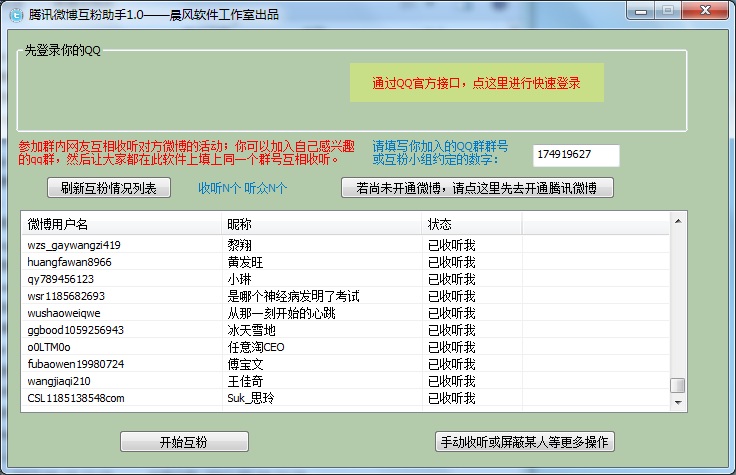Viewport: 736px width, 475px height.
Task: Open 手动收听或屏蔽某人等更多操作 button
Action: (525, 441)
